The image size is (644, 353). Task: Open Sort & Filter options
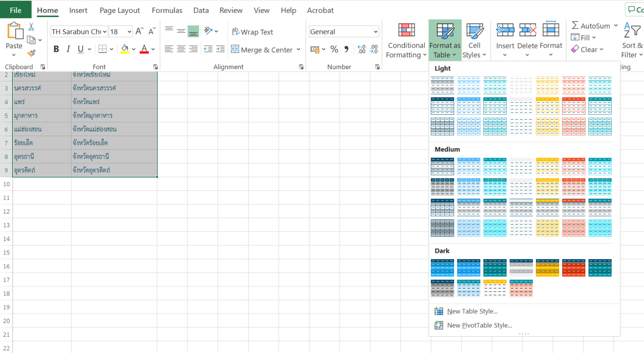631,40
